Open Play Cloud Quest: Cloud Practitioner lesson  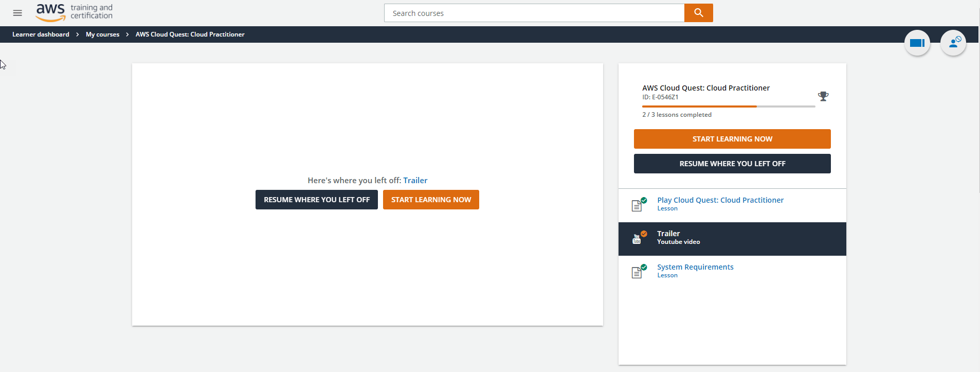point(720,200)
